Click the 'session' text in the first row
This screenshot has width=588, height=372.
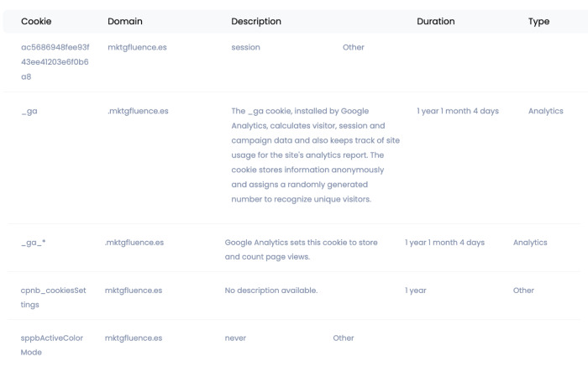click(x=245, y=48)
